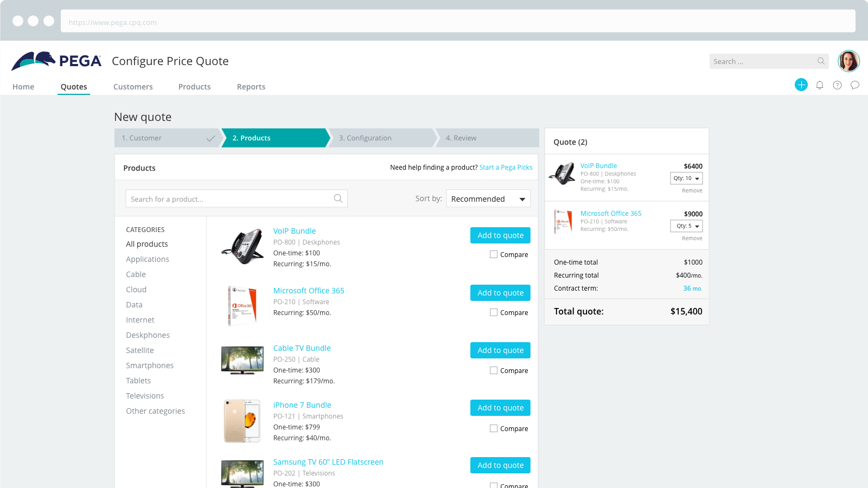The image size is (868, 488).
Task: Add Microsoft Office 365 to quote
Action: click(500, 293)
